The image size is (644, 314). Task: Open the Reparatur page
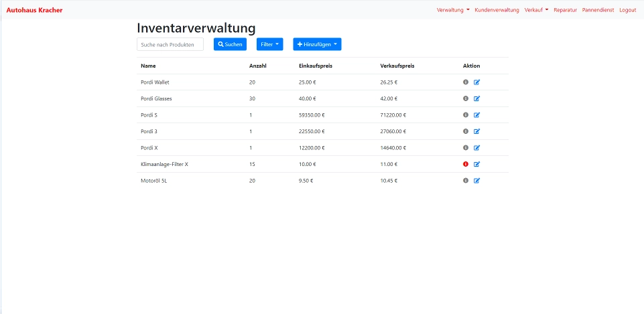click(565, 10)
